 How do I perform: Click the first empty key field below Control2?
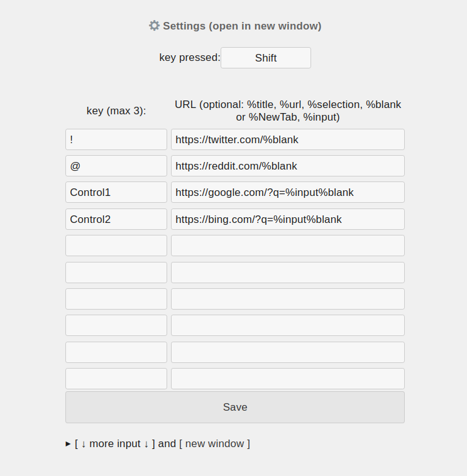[116, 246]
